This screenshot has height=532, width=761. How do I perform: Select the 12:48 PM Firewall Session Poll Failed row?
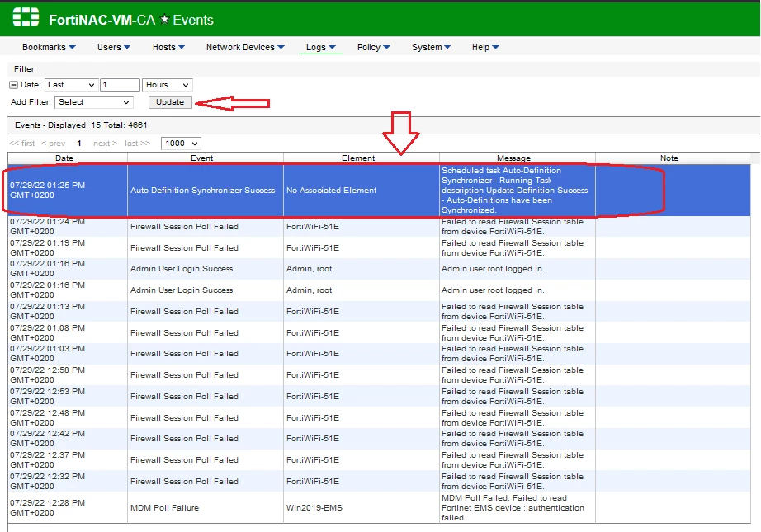click(x=379, y=417)
